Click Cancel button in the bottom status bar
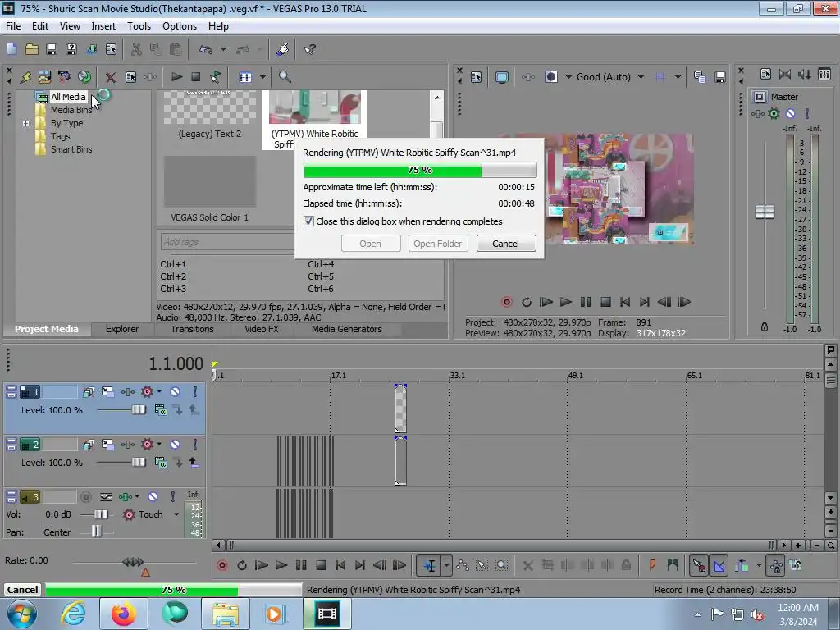The width and height of the screenshot is (840, 630). click(22, 589)
